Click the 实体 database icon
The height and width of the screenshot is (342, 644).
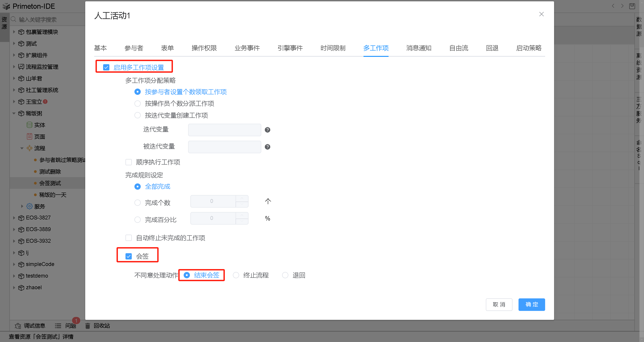pyautogui.click(x=30, y=125)
